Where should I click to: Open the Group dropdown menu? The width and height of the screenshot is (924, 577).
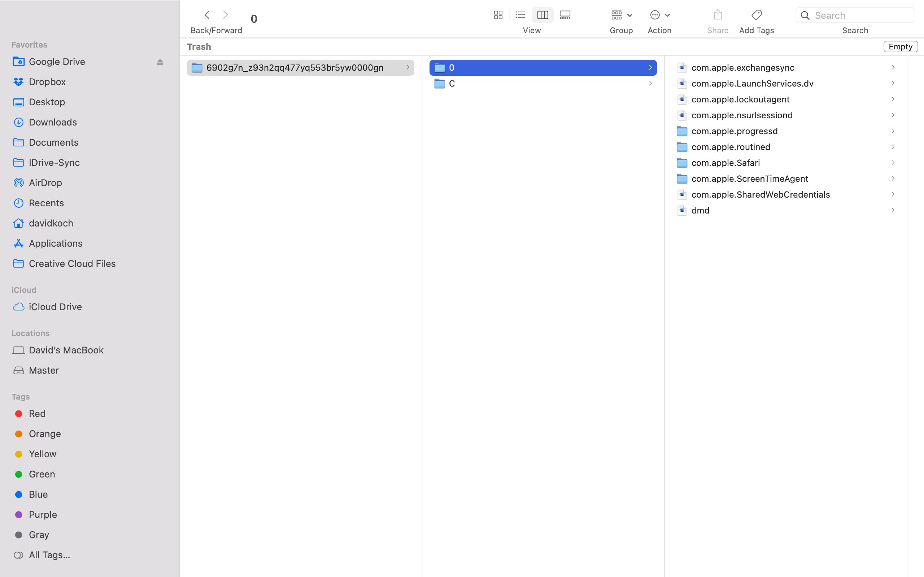(x=621, y=15)
